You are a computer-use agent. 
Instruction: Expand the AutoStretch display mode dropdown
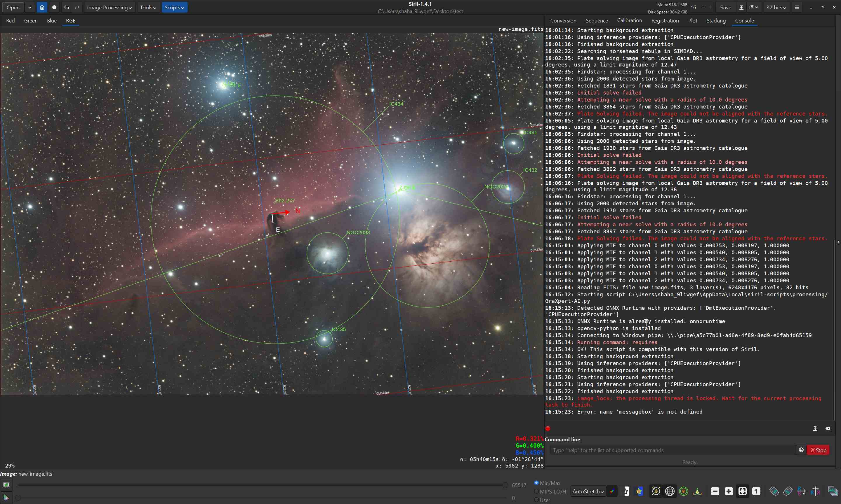588,491
